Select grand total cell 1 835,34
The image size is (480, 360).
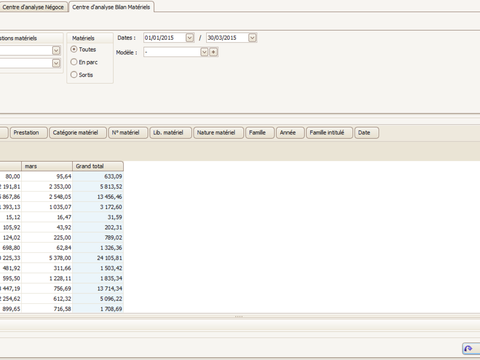pyautogui.click(x=98, y=278)
